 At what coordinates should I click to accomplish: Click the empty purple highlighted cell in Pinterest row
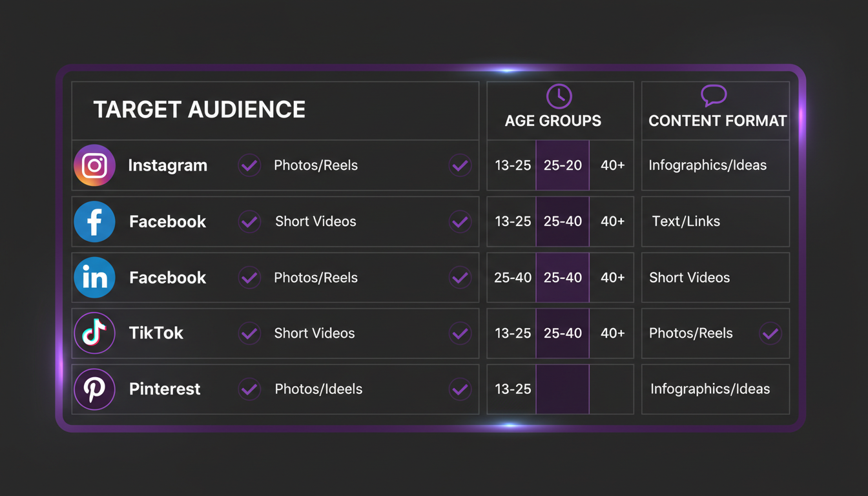coord(563,389)
